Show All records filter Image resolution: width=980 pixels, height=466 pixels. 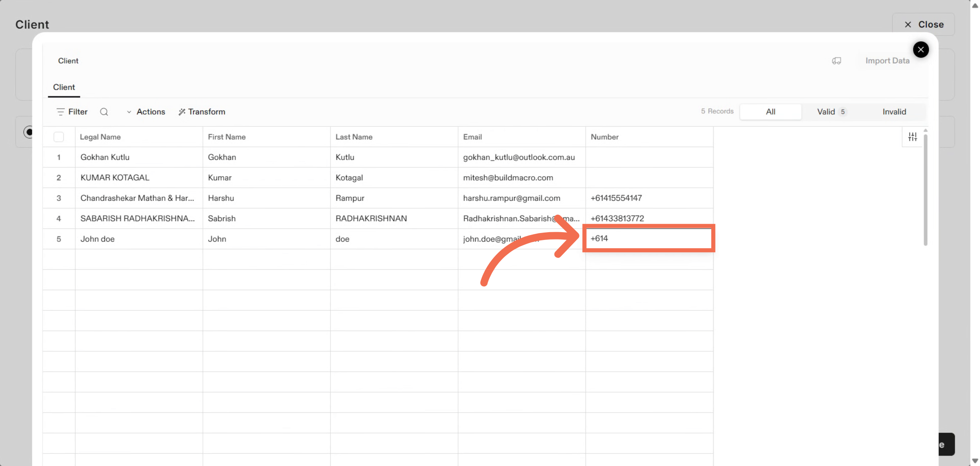point(770,112)
